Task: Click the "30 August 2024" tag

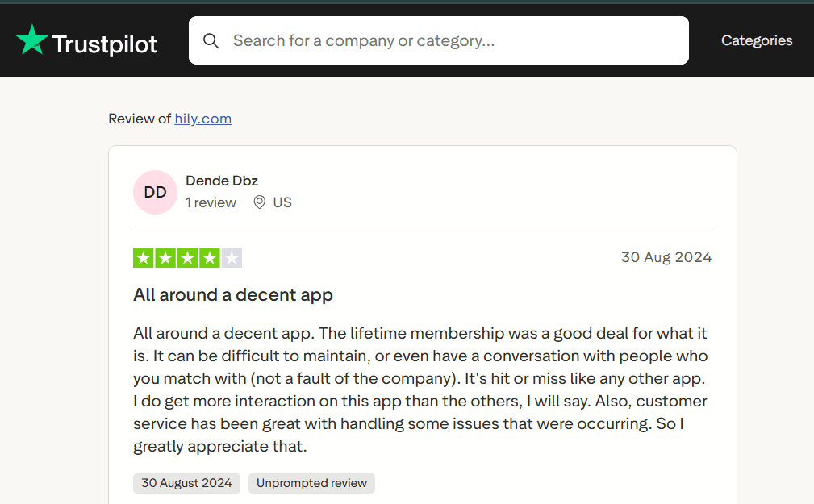Action: pos(186,483)
